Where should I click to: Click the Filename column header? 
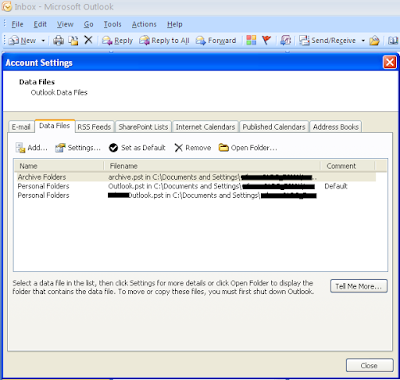[212, 166]
